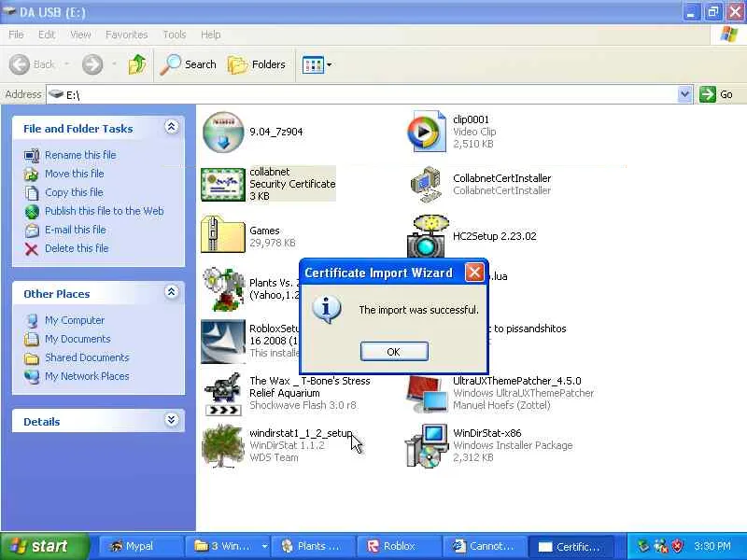Select the WinDirStat-x86 installer package icon

[x=427, y=446]
